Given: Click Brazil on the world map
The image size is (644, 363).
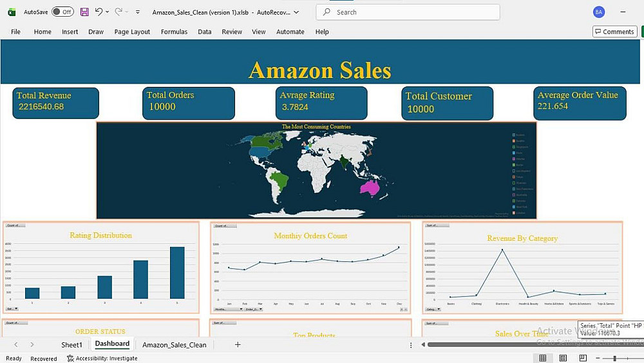Looking at the screenshot, I should (x=281, y=180).
